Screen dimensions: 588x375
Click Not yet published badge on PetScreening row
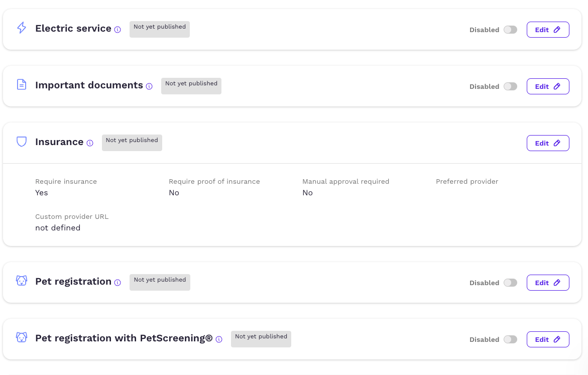tap(261, 339)
